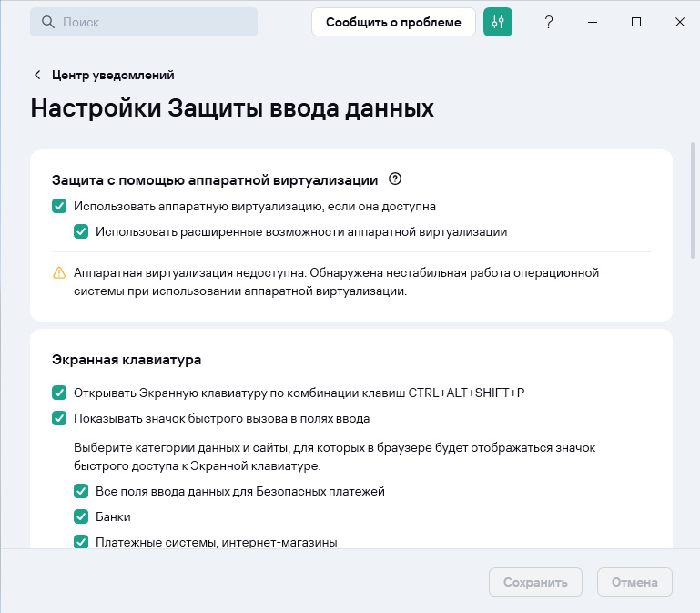700x613 pixels.
Task: Click the back arrow next to Центр уведомлений
Action: 37,75
